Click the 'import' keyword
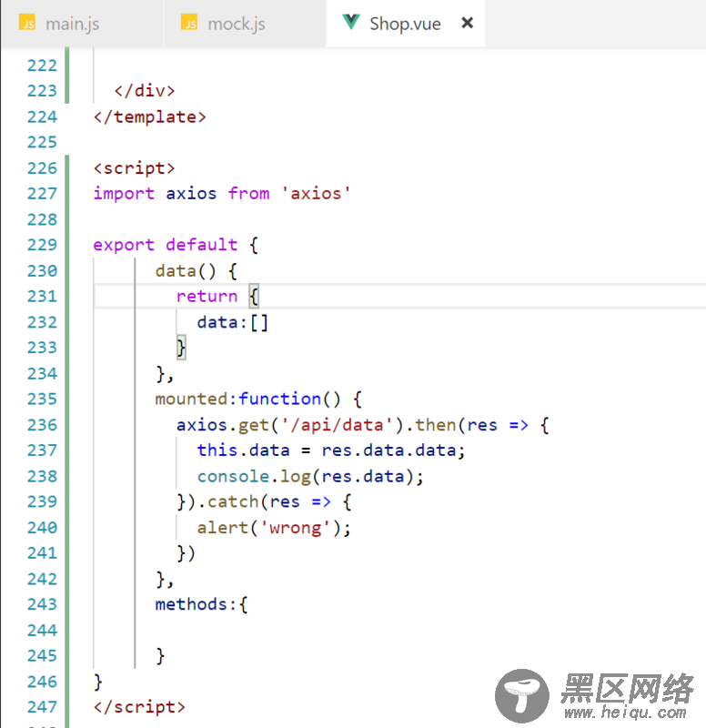The height and width of the screenshot is (728, 706). point(124,193)
